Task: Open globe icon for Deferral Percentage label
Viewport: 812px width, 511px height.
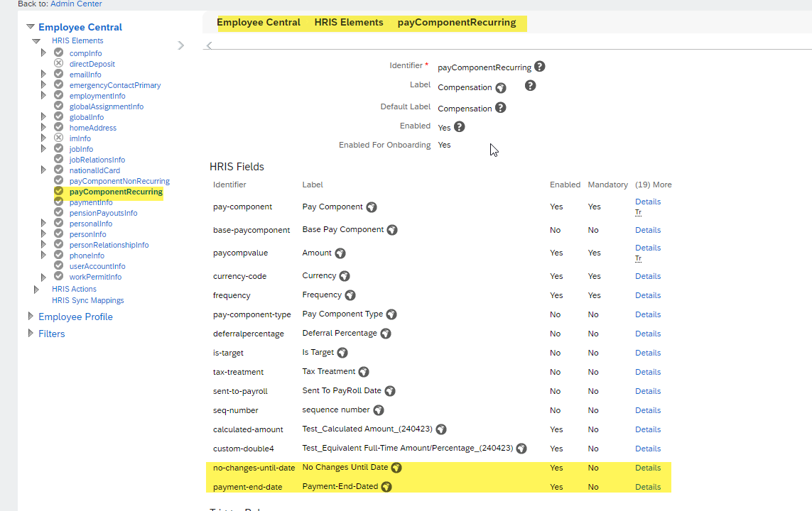Action: [x=386, y=334]
